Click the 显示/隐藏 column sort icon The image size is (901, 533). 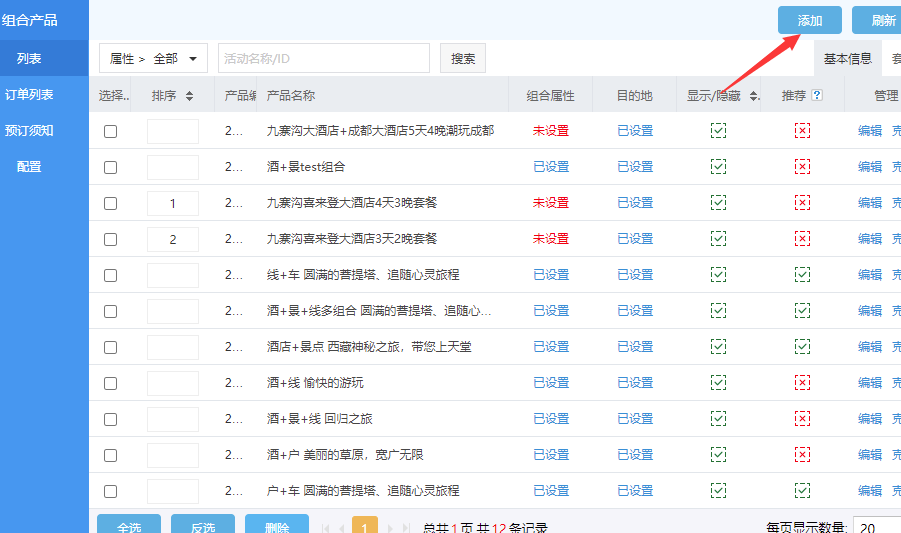(753, 96)
